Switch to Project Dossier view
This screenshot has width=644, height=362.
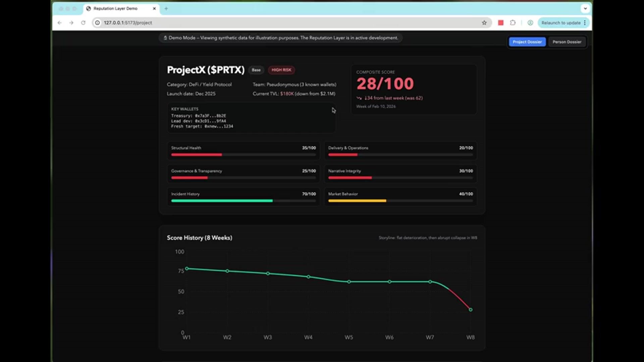coord(527,42)
